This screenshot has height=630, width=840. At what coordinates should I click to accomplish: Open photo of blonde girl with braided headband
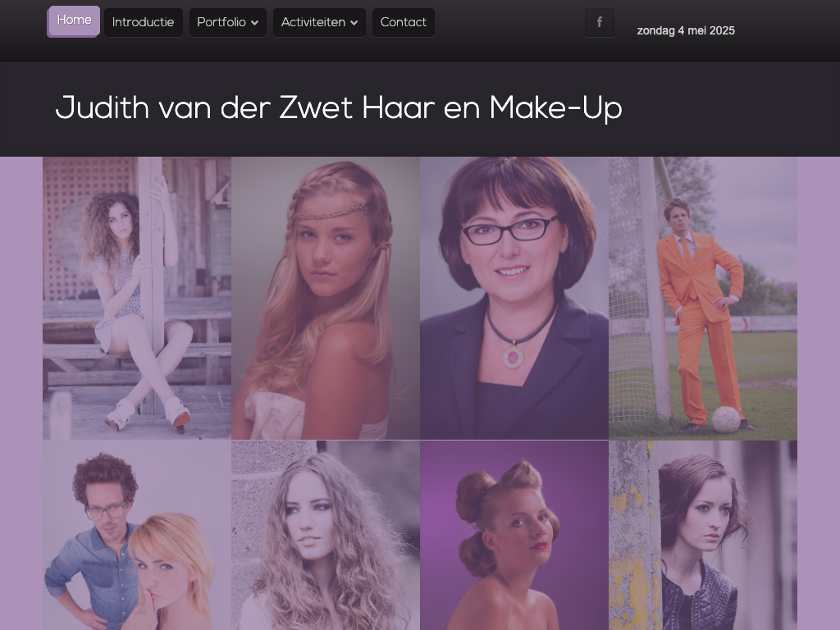pyautogui.click(x=326, y=298)
